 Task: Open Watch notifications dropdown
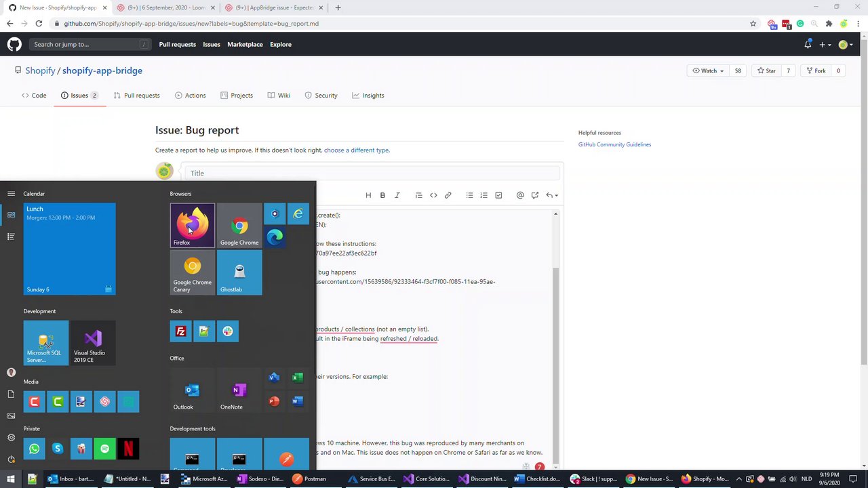coord(708,70)
